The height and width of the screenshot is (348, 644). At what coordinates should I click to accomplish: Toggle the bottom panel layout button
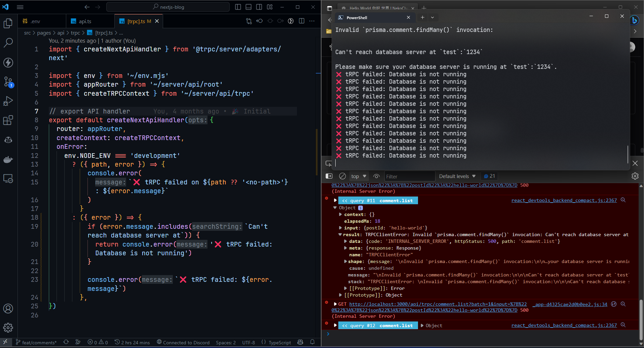tap(249, 7)
